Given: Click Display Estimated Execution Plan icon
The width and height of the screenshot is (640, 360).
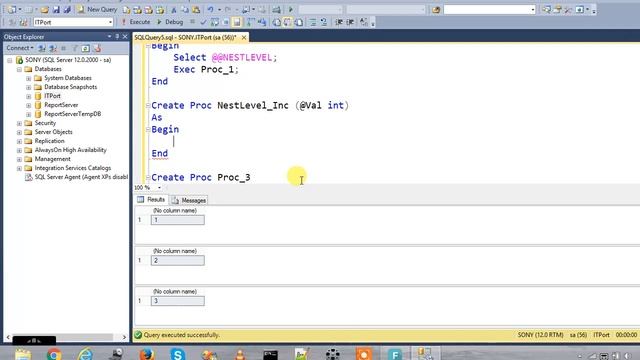Looking at the screenshot, I should (214, 22).
